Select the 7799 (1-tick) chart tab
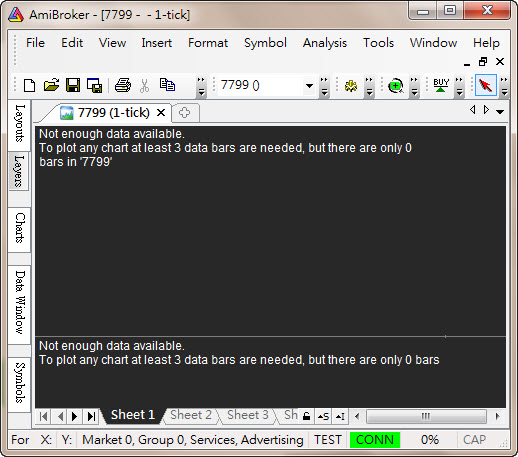The width and height of the screenshot is (518, 457). click(x=113, y=113)
